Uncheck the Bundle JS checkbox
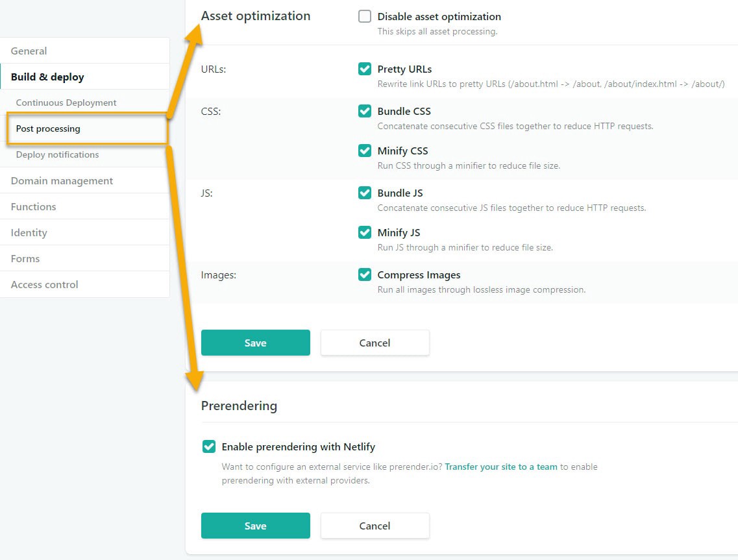Image resolution: width=738 pixels, height=560 pixels. tap(365, 193)
